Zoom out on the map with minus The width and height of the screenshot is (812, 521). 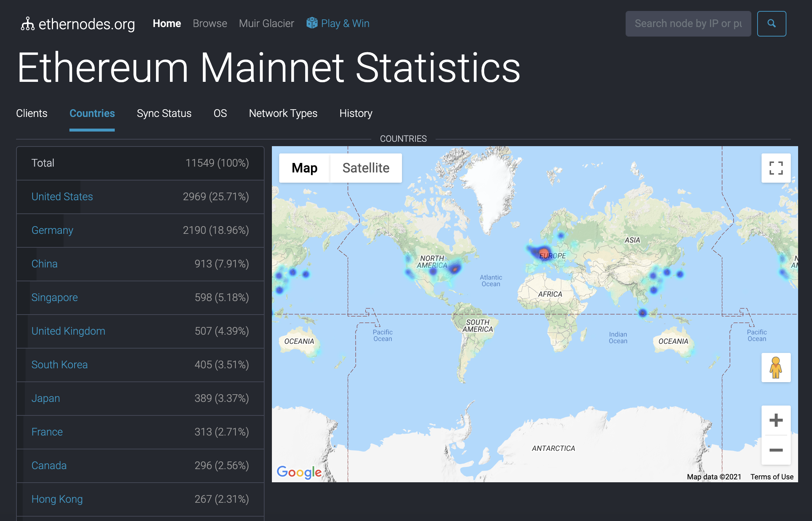coord(776,450)
